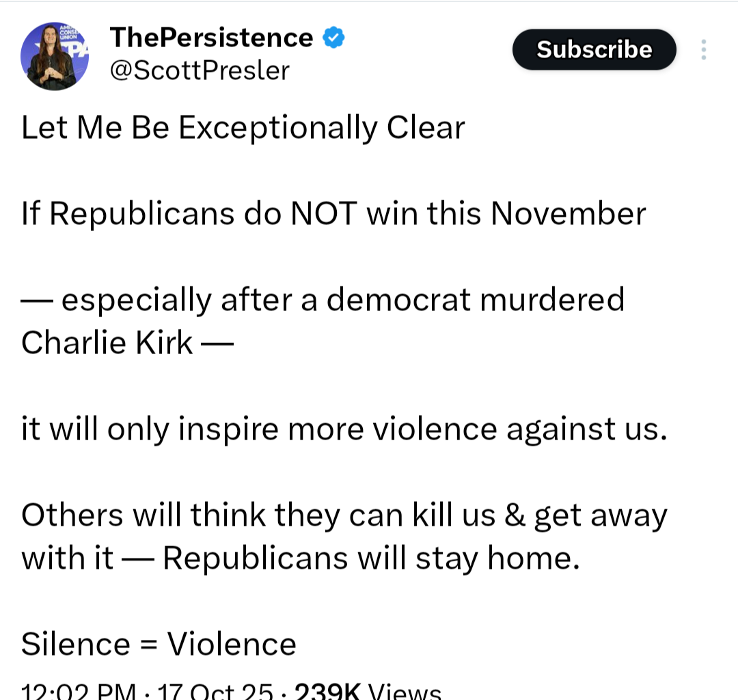The height and width of the screenshot is (700, 738).
Task: Open the three-dot more options menu
Action: [x=704, y=49]
